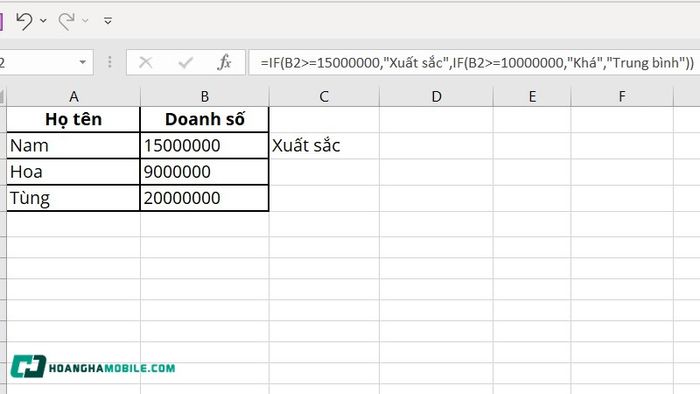Click the formula bar options dots
700x394 pixels.
tap(110, 62)
